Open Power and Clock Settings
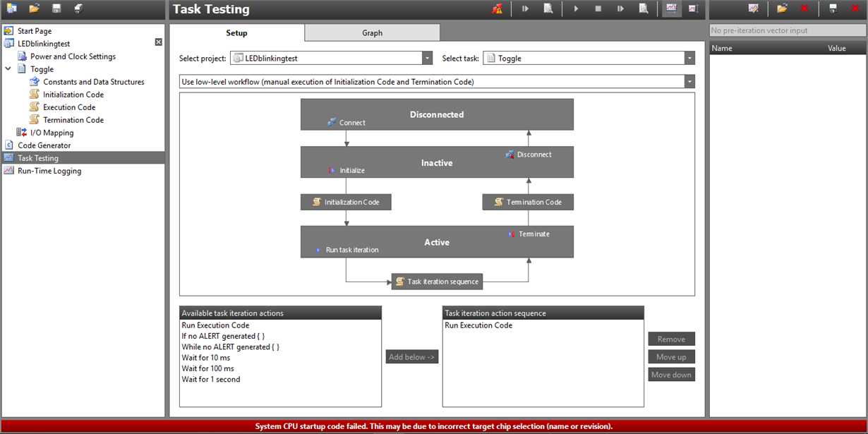The width and height of the screenshot is (868, 434). [73, 56]
